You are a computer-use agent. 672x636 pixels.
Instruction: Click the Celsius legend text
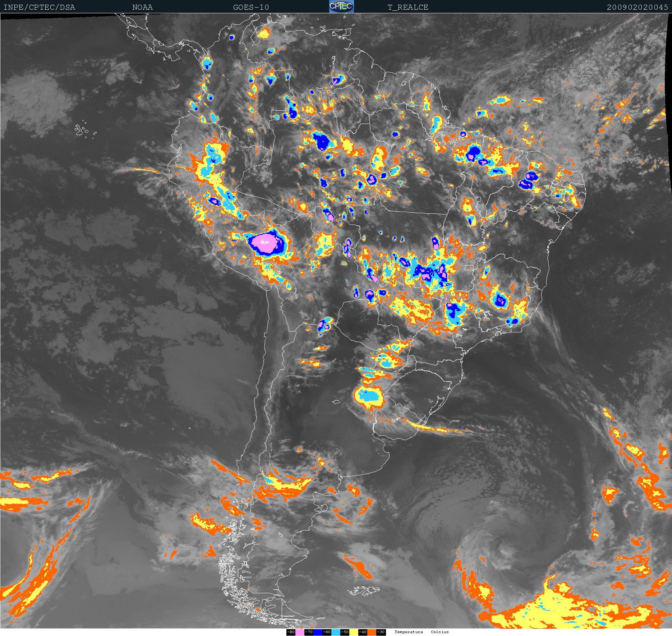pyautogui.click(x=440, y=632)
